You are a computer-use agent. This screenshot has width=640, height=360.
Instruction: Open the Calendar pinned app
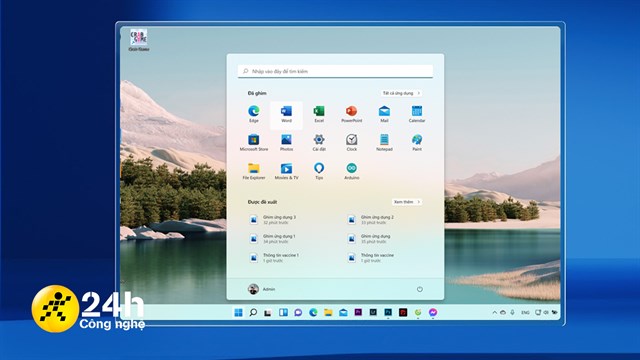pyautogui.click(x=417, y=114)
